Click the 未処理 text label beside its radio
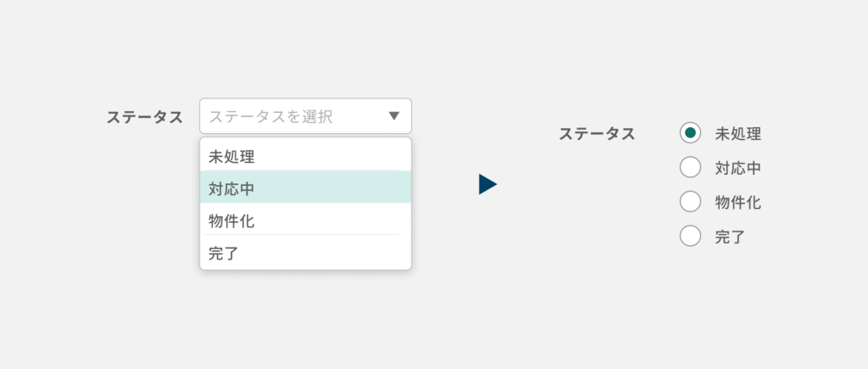This screenshot has width=868, height=369. click(737, 133)
